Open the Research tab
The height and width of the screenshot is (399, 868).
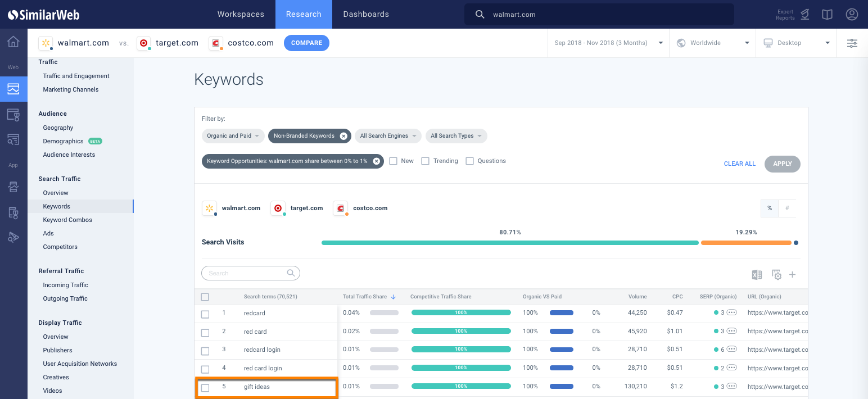click(x=304, y=14)
